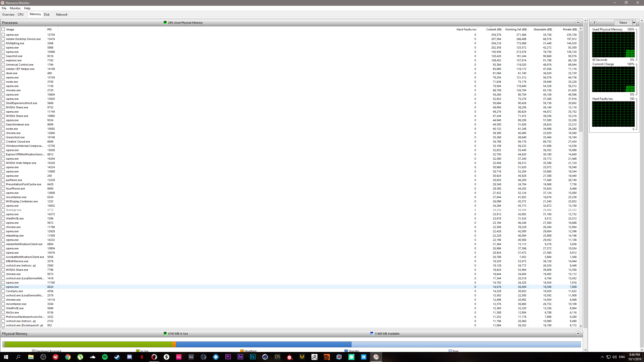Sort processes by Private (KB) column
The image size is (644, 362).
566,29
